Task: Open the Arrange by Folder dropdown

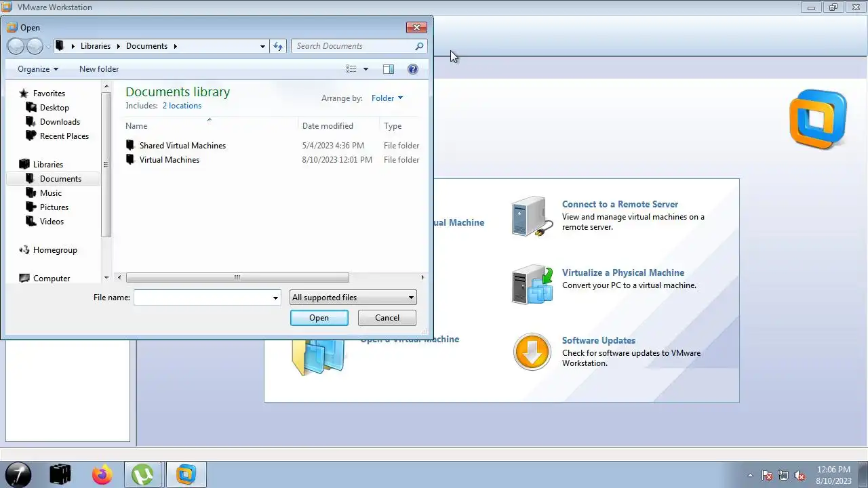Action: (x=387, y=98)
